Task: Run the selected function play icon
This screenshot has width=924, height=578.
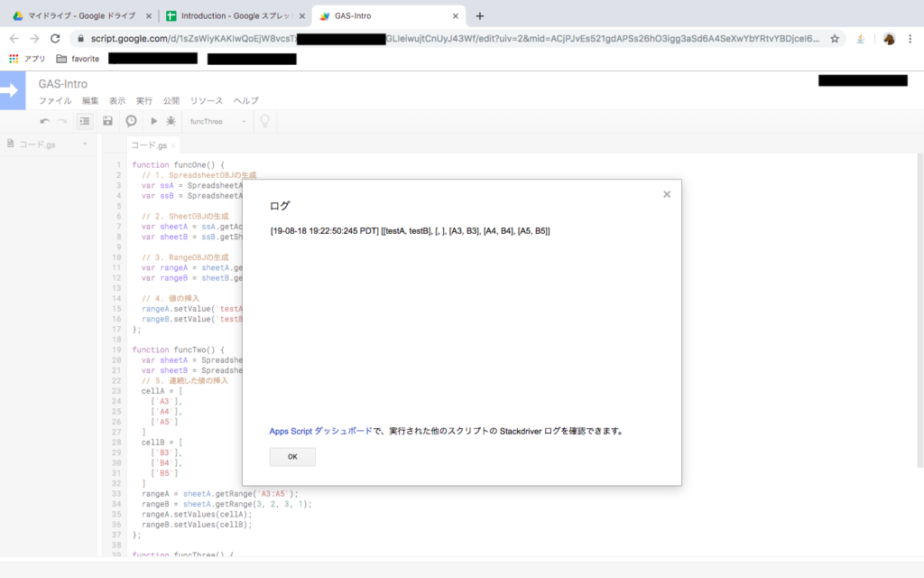Action: point(154,121)
